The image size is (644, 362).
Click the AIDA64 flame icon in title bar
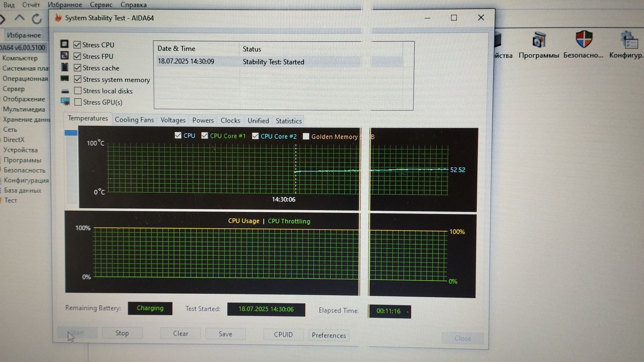tap(58, 18)
